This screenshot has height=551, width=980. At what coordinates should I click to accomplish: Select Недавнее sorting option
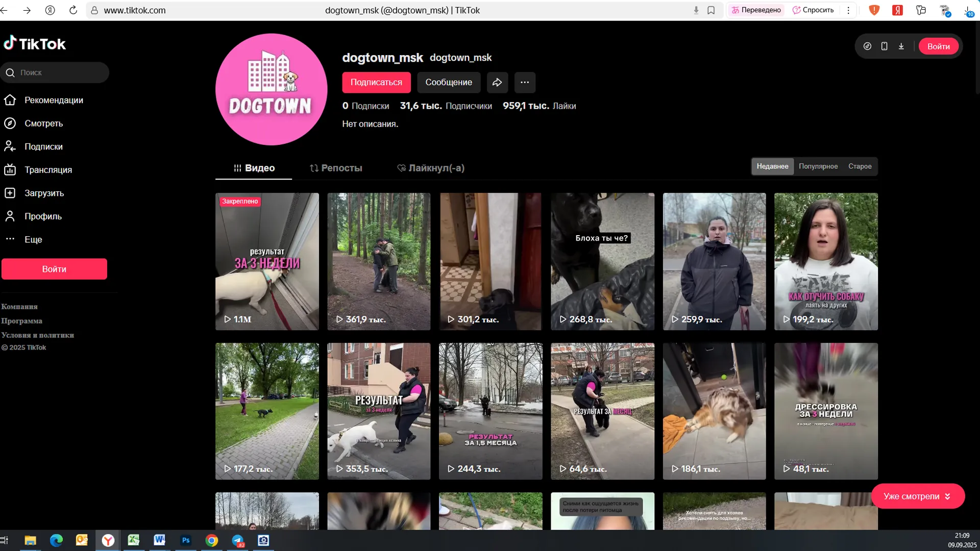(x=772, y=166)
